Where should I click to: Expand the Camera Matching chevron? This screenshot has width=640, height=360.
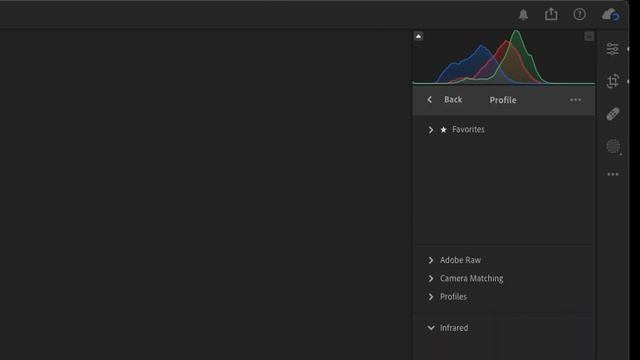pyautogui.click(x=431, y=278)
